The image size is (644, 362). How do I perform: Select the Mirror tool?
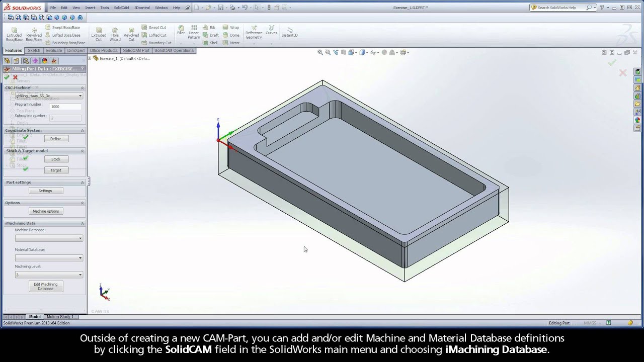coord(231,43)
